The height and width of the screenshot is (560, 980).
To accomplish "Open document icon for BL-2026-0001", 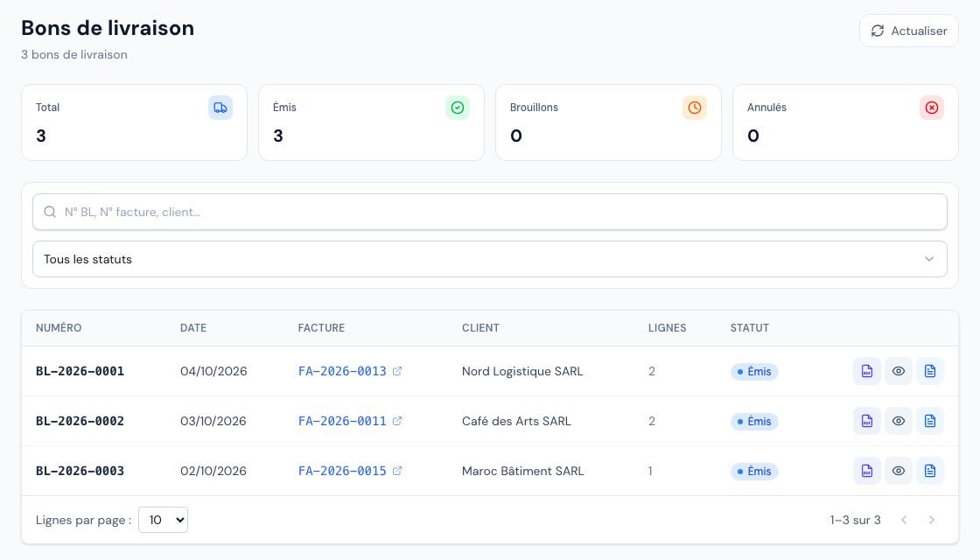I will click(x=930, y=371).
